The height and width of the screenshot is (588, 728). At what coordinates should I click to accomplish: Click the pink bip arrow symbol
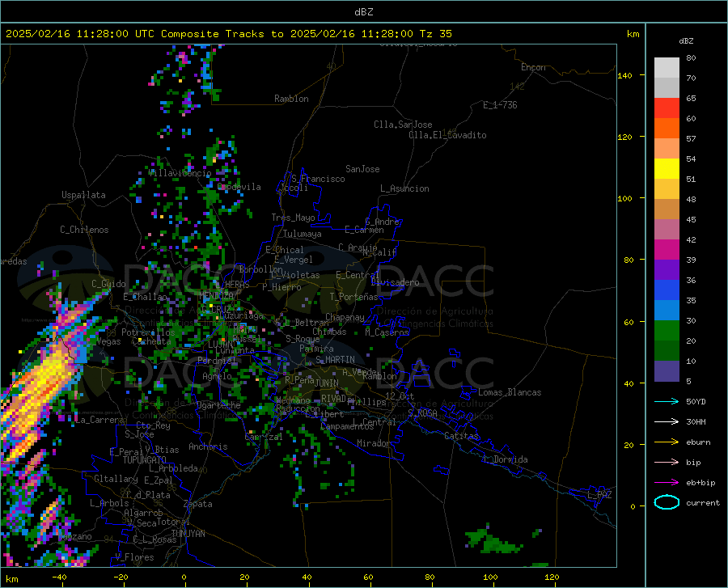tap(667, 463)
